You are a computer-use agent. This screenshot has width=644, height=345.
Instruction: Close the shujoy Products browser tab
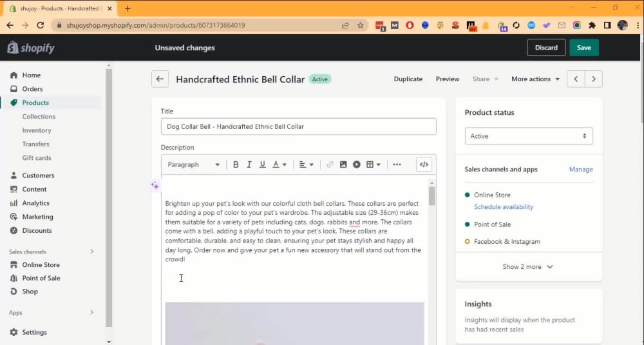pos(109,8)
